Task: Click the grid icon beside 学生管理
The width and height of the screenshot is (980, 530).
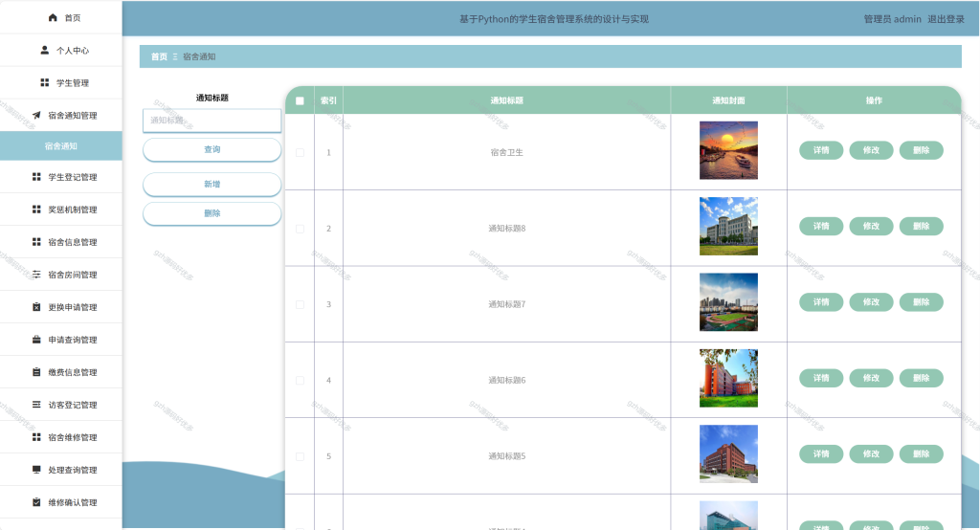Action: (44, 82)
